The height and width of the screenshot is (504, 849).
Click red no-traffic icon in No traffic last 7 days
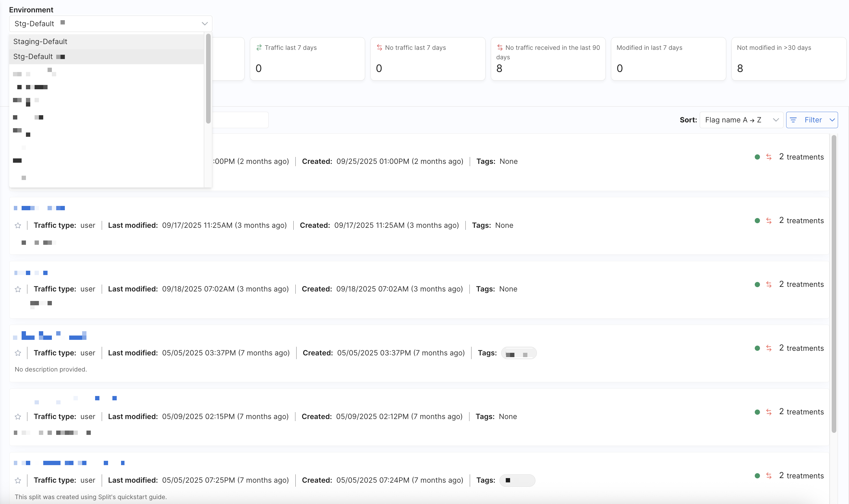coord(380,48)
